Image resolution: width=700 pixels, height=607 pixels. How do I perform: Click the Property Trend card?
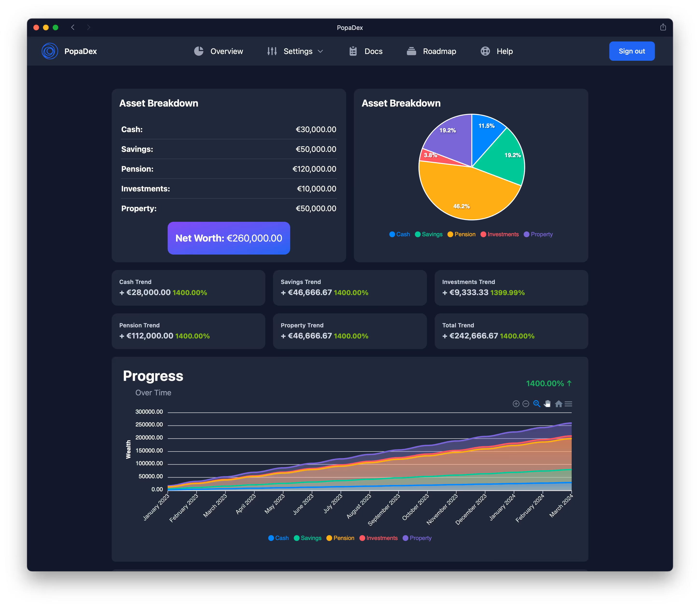tap(350, 331)
